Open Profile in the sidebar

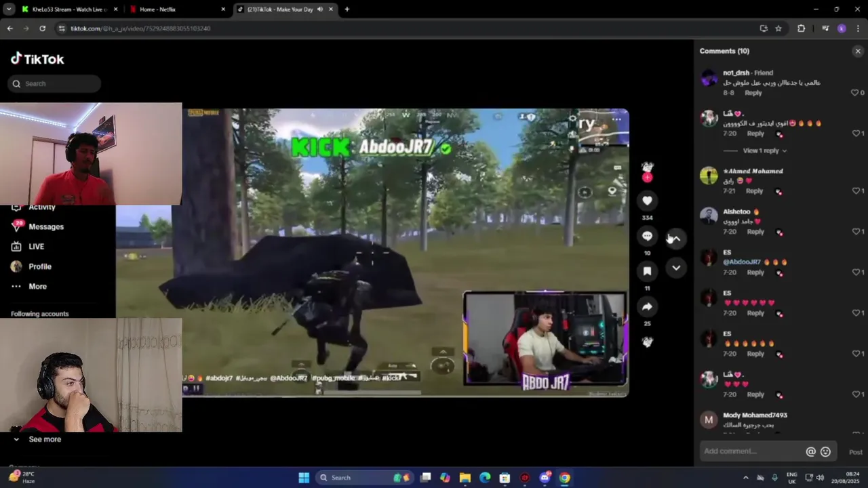[39, 266]
